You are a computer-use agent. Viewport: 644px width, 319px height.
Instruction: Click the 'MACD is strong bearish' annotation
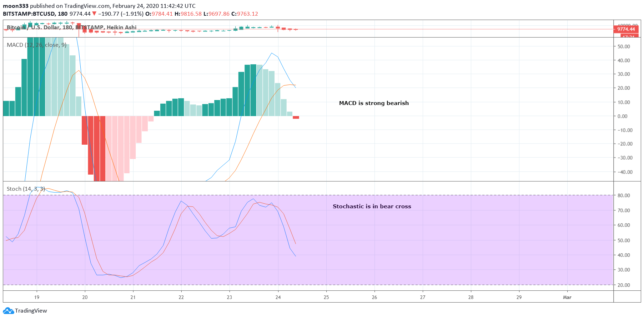[x=374, y=103]
